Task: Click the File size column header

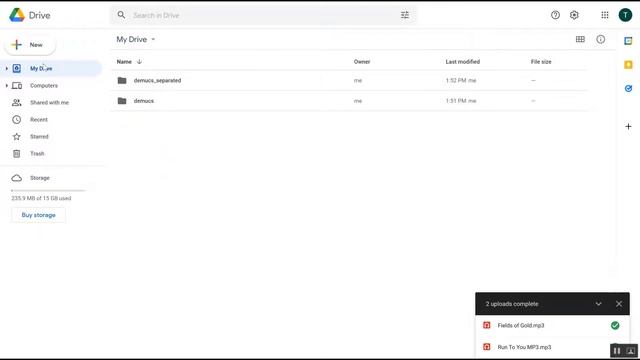Action: [541, 62]
